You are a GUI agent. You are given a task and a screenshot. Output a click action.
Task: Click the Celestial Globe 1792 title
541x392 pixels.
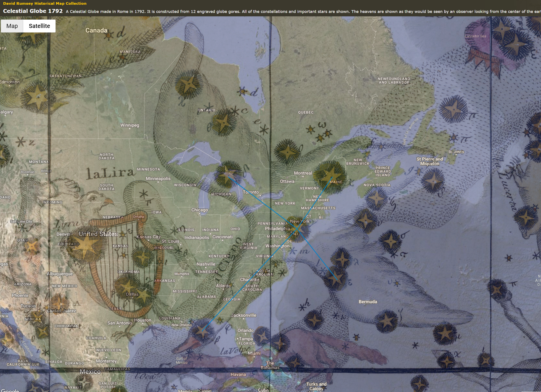[x=33, y=11]
